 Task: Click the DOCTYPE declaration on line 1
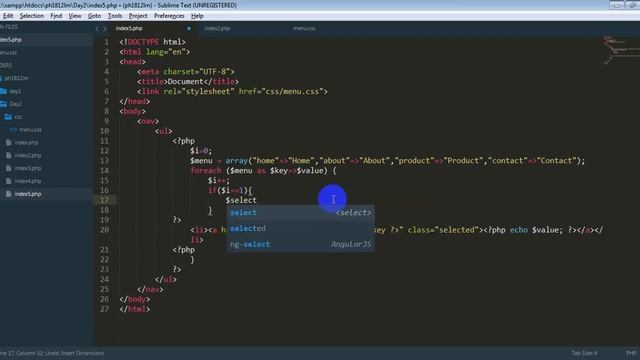point(152,42)
